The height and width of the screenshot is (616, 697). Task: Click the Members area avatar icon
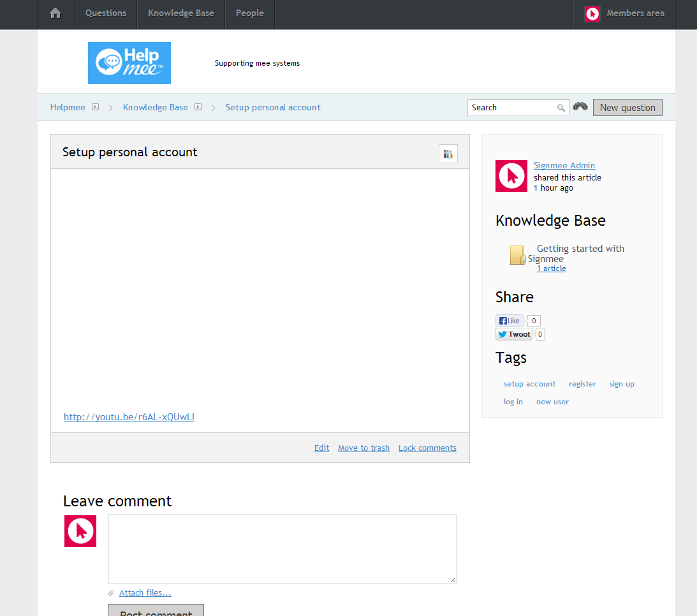click(x=592, y=13)
